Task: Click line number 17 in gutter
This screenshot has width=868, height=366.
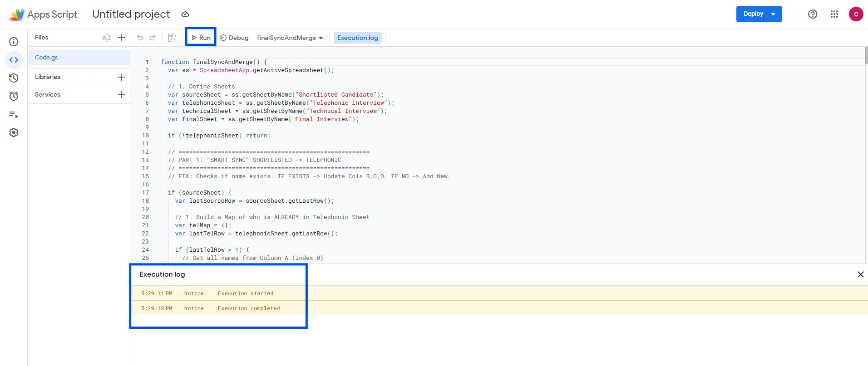Action: pyautogui.click(x=145, y=193)
